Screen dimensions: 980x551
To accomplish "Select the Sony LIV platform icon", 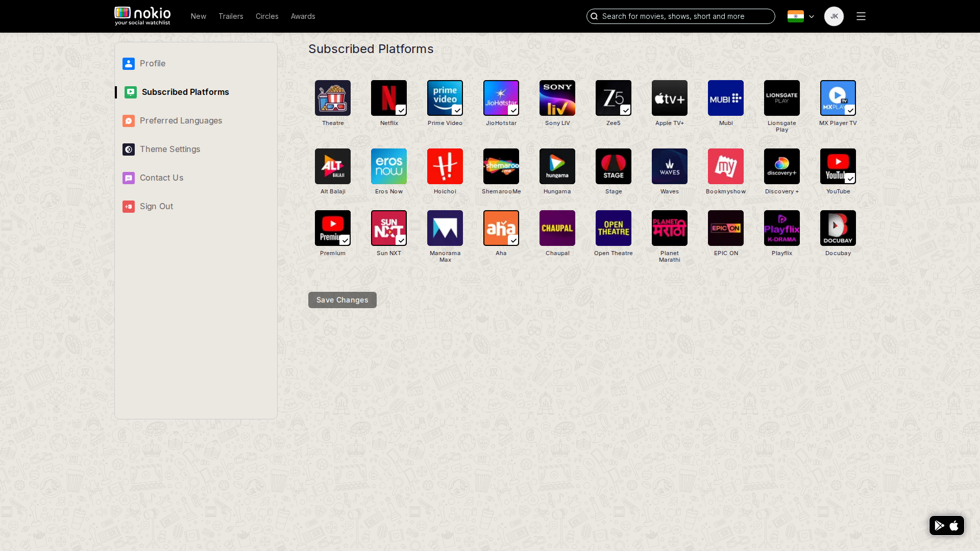I will tap(557, 98).
